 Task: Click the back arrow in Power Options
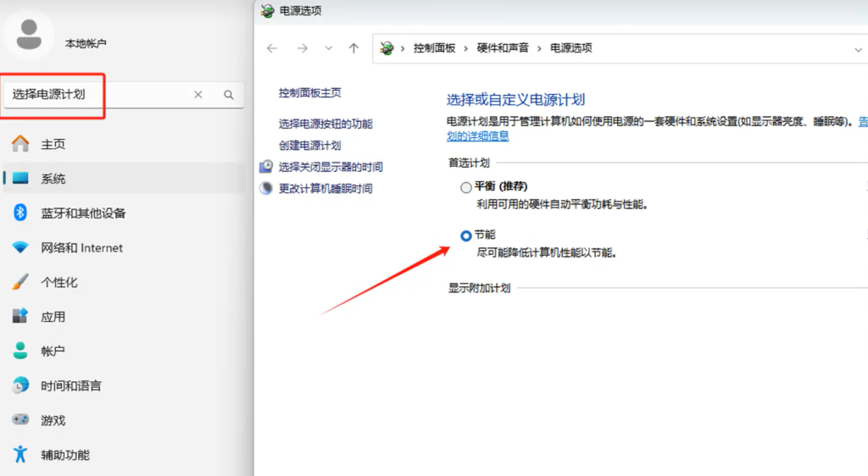point(271,48)
